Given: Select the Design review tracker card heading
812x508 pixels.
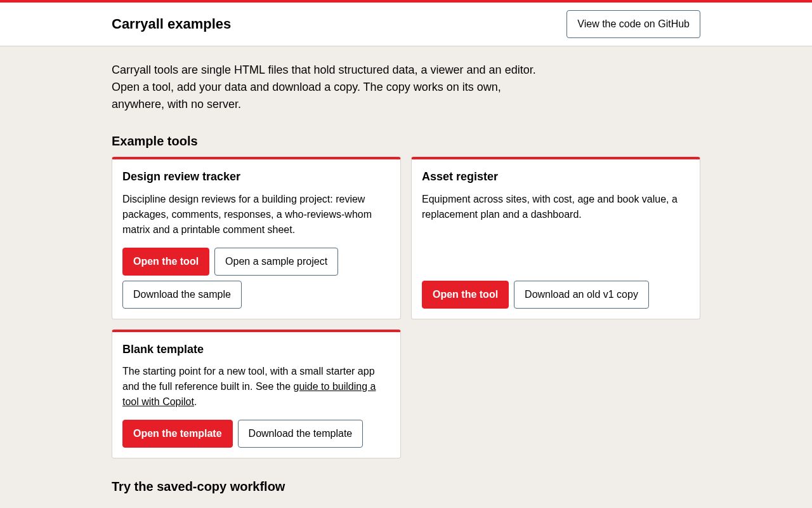Looking at the screenshot, I should [181, 177].
